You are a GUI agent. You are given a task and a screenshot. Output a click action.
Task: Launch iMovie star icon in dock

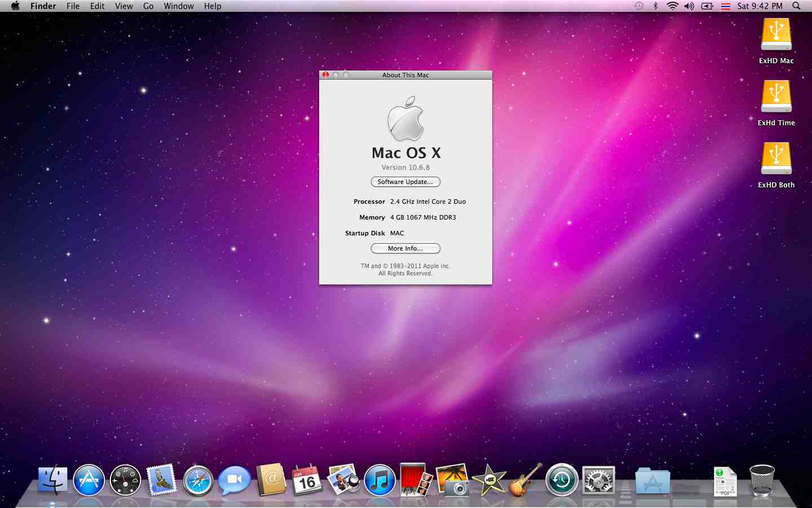click(489, 480)
